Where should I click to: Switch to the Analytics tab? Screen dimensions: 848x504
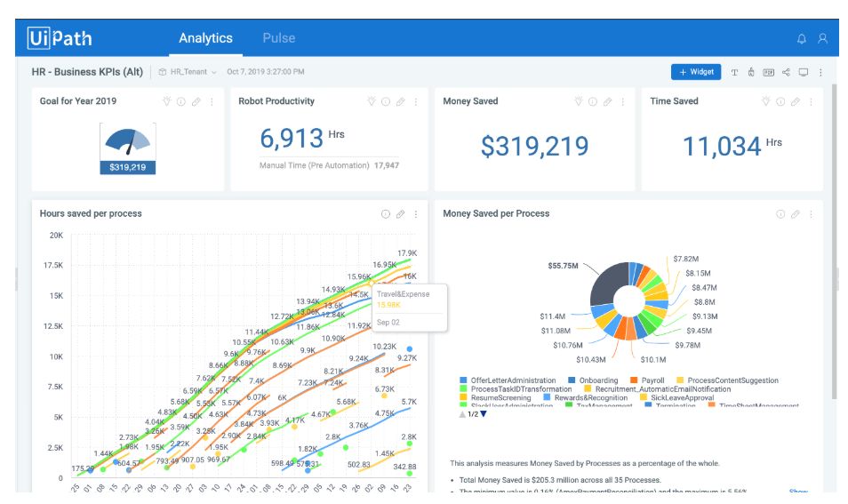[205, 38]
